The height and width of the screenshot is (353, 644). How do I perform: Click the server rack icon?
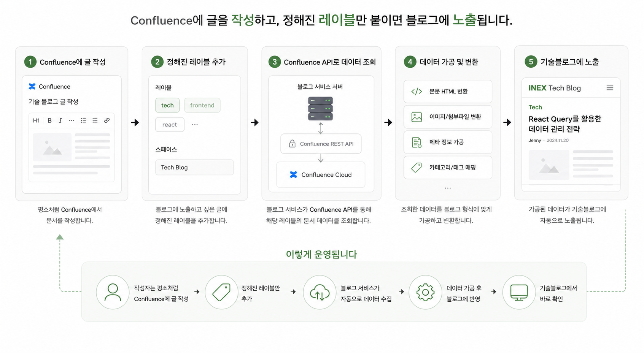click(320, 109)
